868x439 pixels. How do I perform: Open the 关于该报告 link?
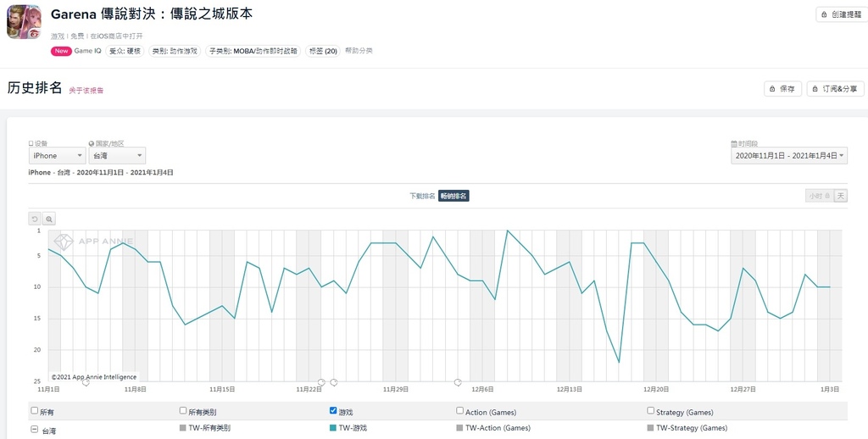pyautogui.click(x=86, y=90)
